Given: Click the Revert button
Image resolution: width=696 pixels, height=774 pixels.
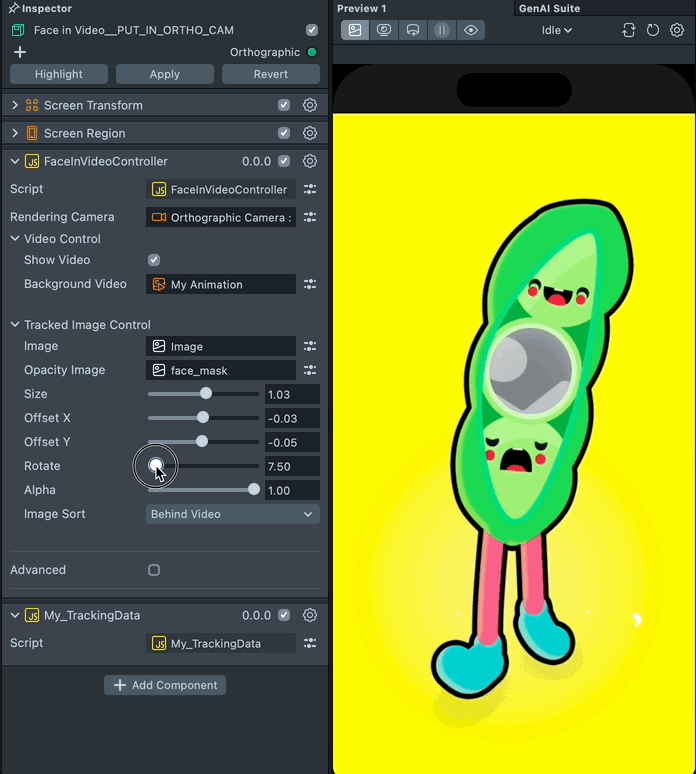Looking at the screenshot, I should coord(271,74).
